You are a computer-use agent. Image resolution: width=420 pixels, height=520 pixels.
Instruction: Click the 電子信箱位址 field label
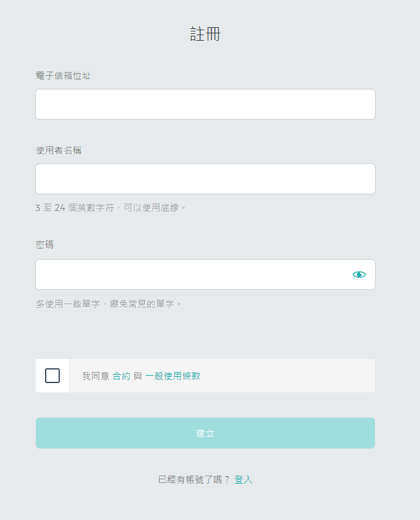coord(64,76)
